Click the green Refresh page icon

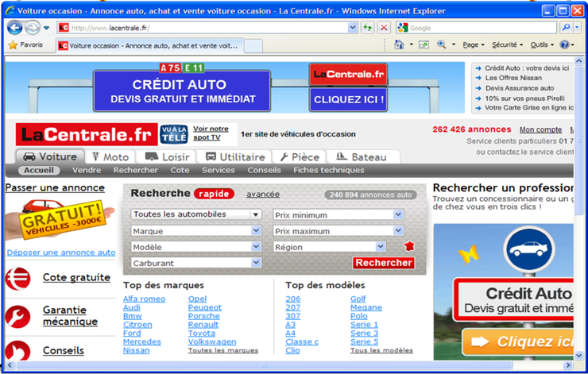(367, 28)
